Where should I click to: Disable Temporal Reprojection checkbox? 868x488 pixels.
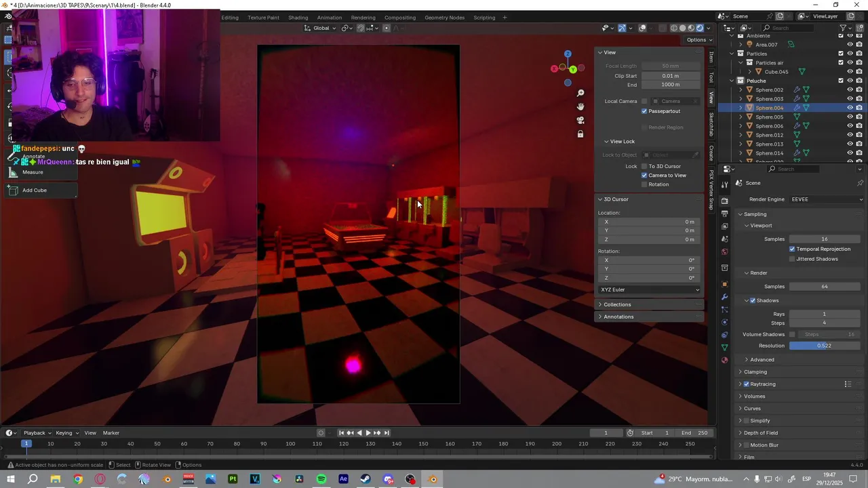(792, 249)
